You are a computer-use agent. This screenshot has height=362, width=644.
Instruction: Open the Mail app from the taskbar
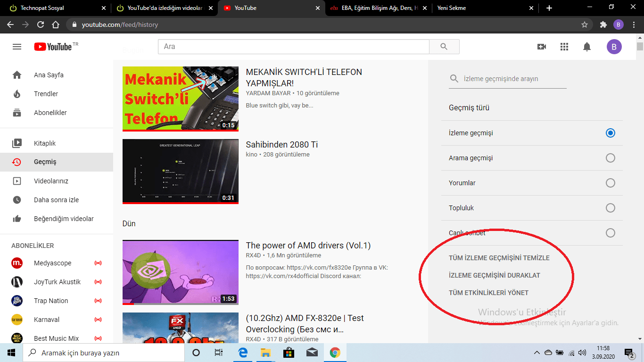tap(312, 353)
